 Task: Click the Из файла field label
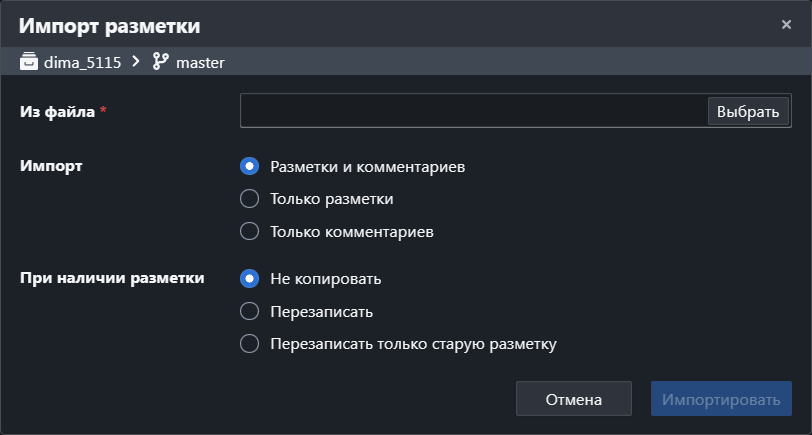pos(57,111)
